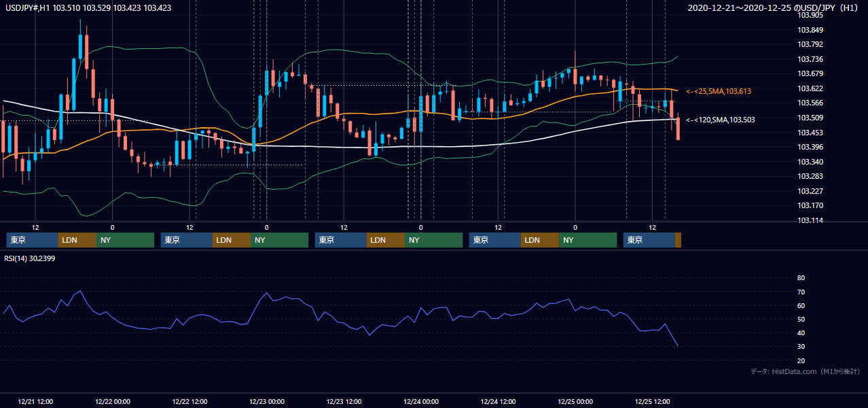Select the 12/25 12:00 time axis label
868x408 pixels.
(652, 401)
